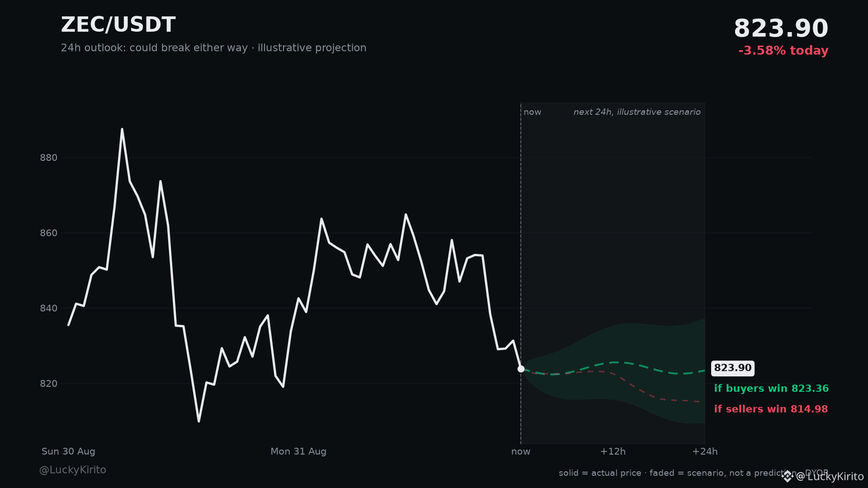The width and height of the screenshot is (868, 488).
Task: Click the -3.58% today change indicator
Action: tap(783, 51)
